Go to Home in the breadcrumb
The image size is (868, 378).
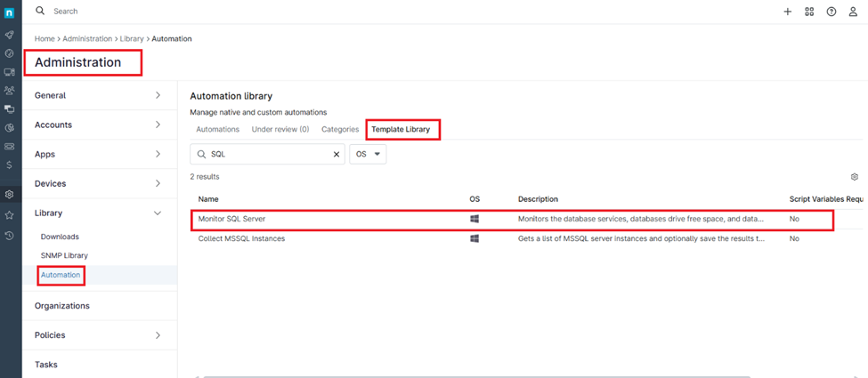45,39
